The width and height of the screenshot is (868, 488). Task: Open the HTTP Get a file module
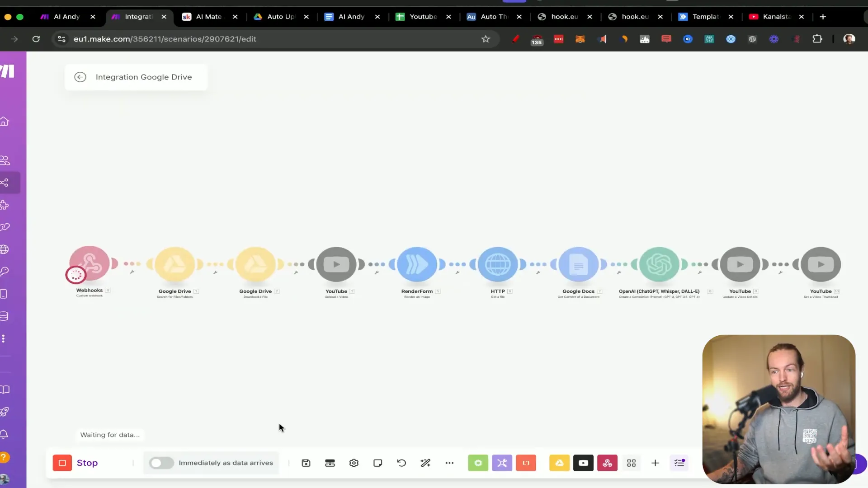[x=498, y=264]
